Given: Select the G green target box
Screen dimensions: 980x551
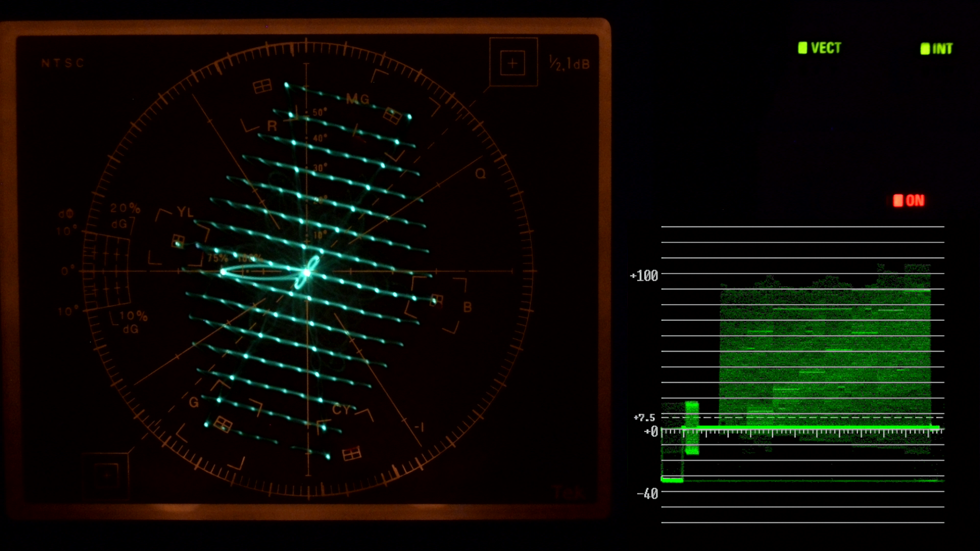Looking at the screenshot, I should tap(223, 424).
